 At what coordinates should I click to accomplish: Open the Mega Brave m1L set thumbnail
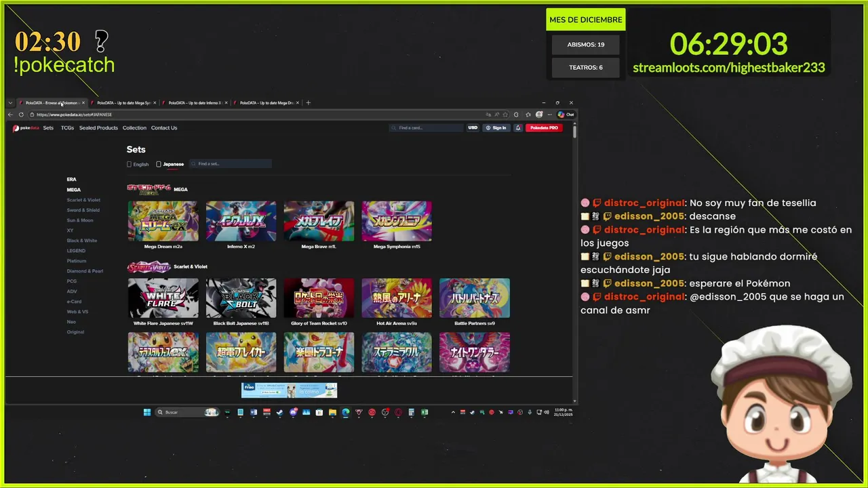[319, 221]
